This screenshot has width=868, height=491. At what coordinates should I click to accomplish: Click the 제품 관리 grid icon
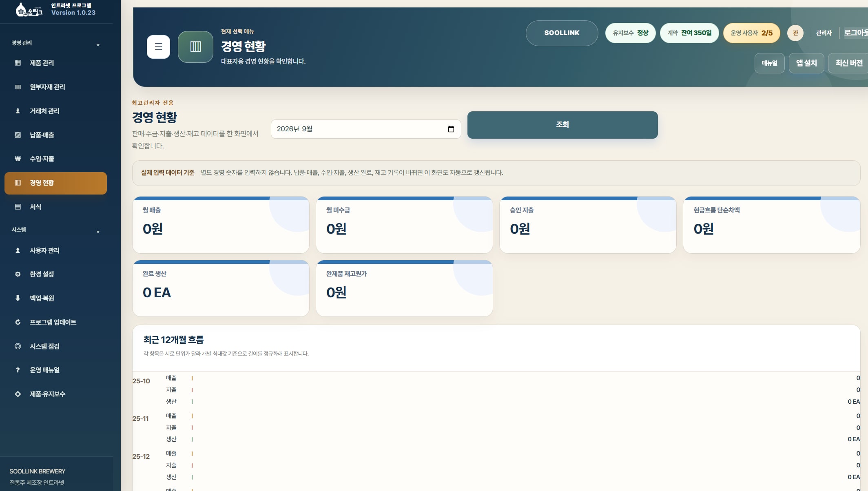tap(18, 63)
